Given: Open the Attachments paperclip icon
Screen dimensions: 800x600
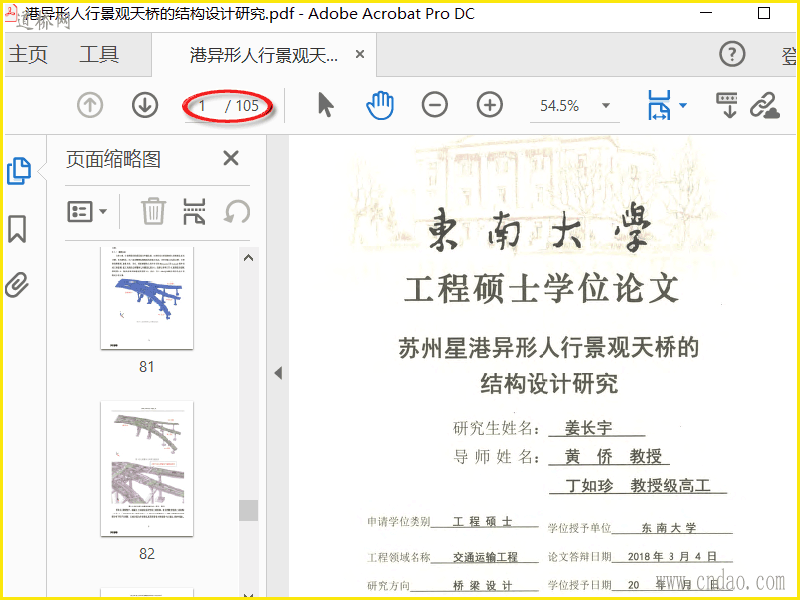Looking at the screenshot, I should (x=17, y=285).
